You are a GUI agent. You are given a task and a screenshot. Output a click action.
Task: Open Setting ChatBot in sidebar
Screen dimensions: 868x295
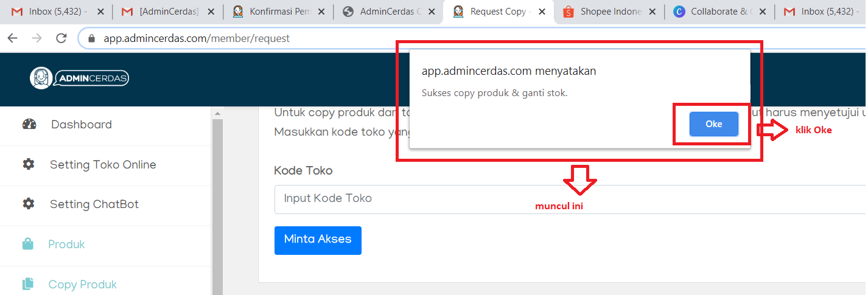[94, 204]
